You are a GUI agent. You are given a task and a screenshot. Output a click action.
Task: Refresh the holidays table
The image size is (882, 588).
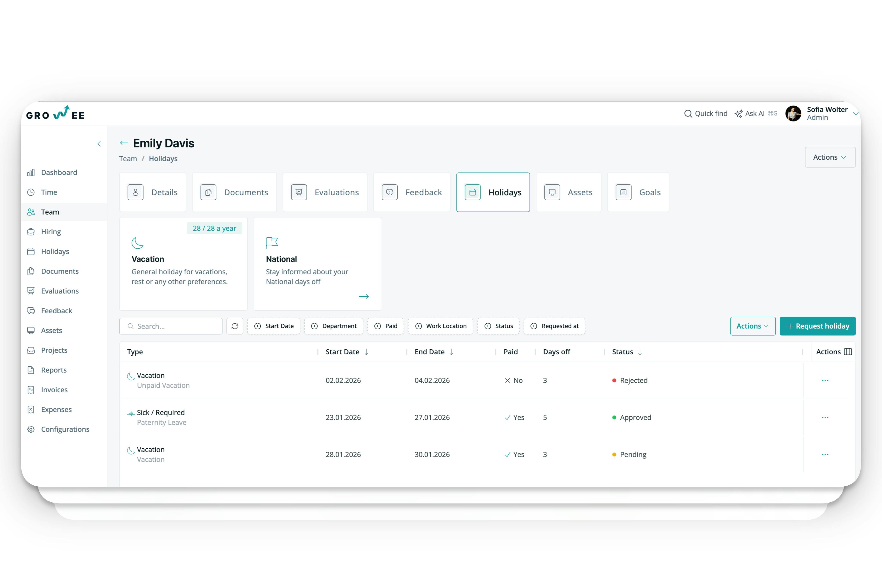235,326
